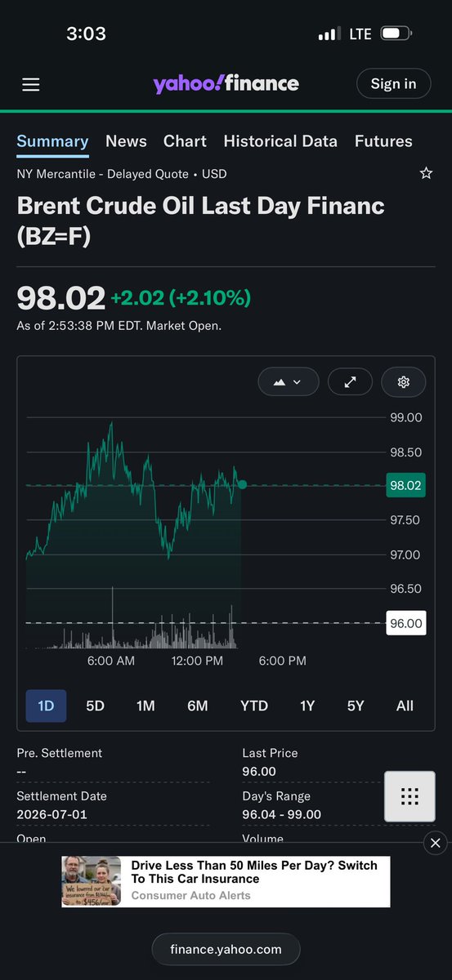
Task: Select the YTD time range
Action: pyautogui.click(x=254, y=706)
